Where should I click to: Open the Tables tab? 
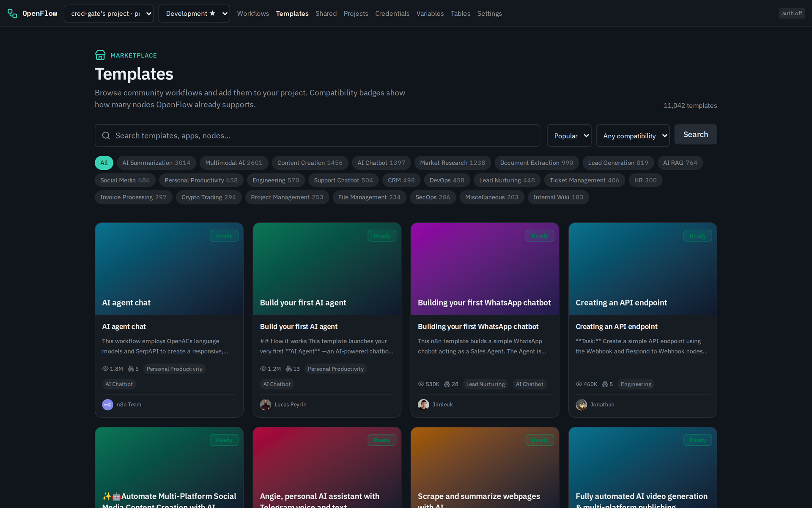(x=461, y=14)
